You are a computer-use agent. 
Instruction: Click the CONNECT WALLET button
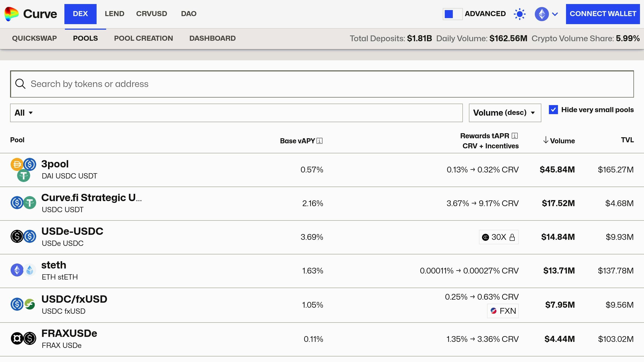[603, 14]
